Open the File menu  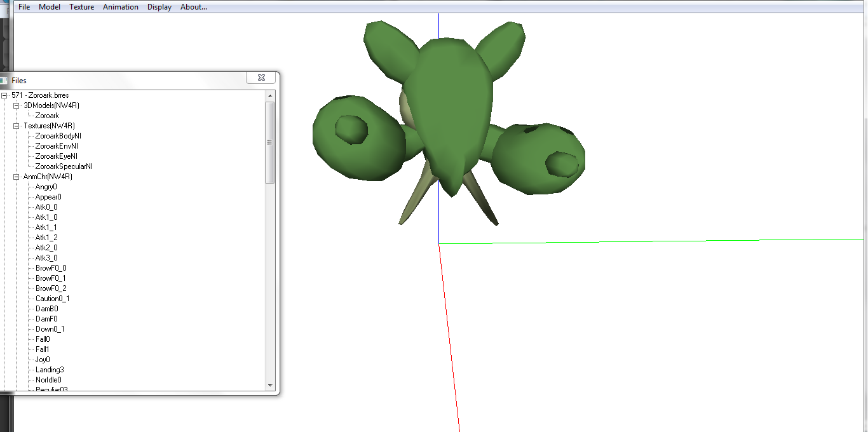click(x=24, y=7)
